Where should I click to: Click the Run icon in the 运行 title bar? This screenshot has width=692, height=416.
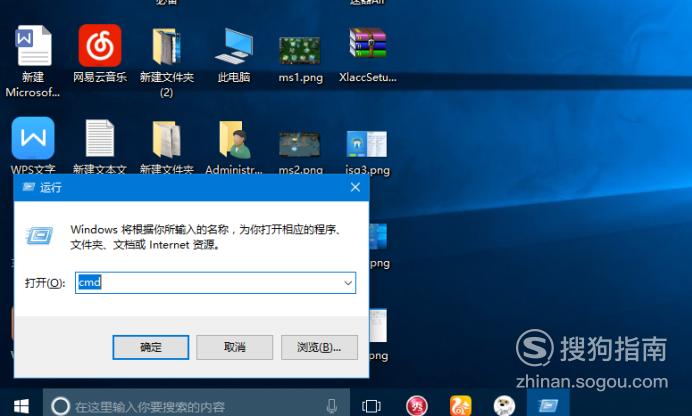point(28,187)
